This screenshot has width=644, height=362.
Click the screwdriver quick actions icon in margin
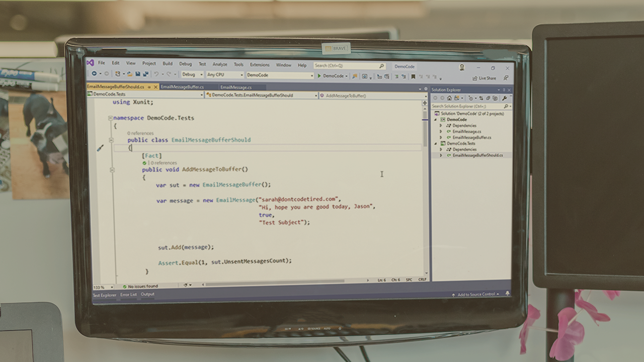coord(100,148)
